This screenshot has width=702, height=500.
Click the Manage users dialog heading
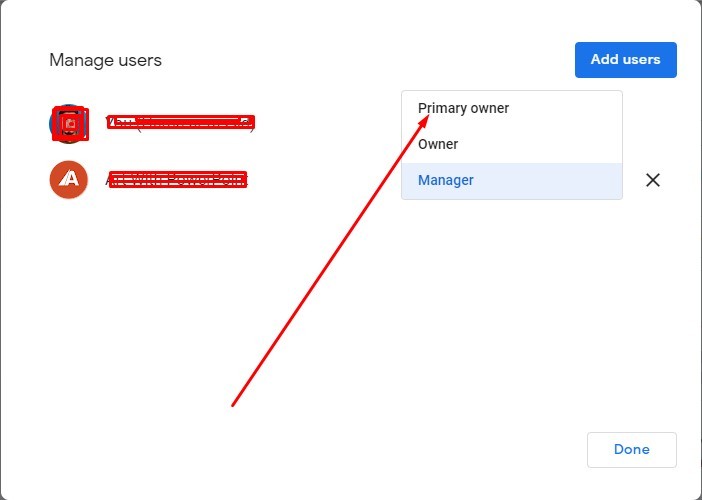105,60
